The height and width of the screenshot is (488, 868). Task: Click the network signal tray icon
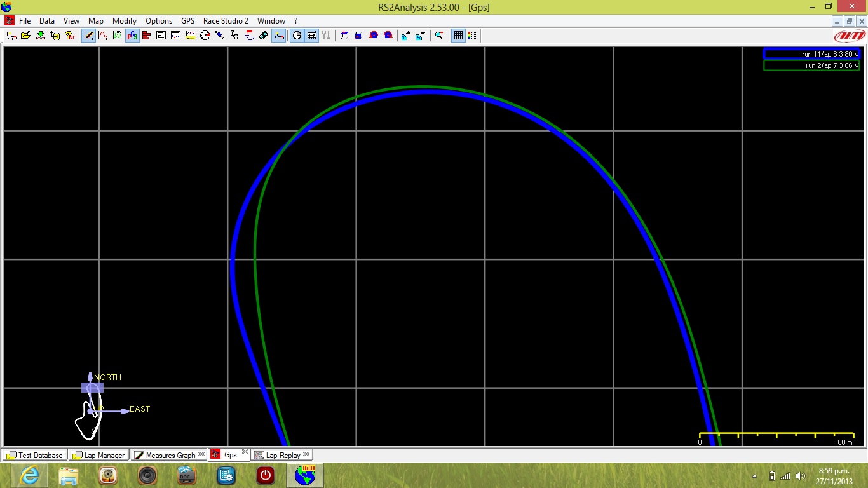click(x=785, y=476)
